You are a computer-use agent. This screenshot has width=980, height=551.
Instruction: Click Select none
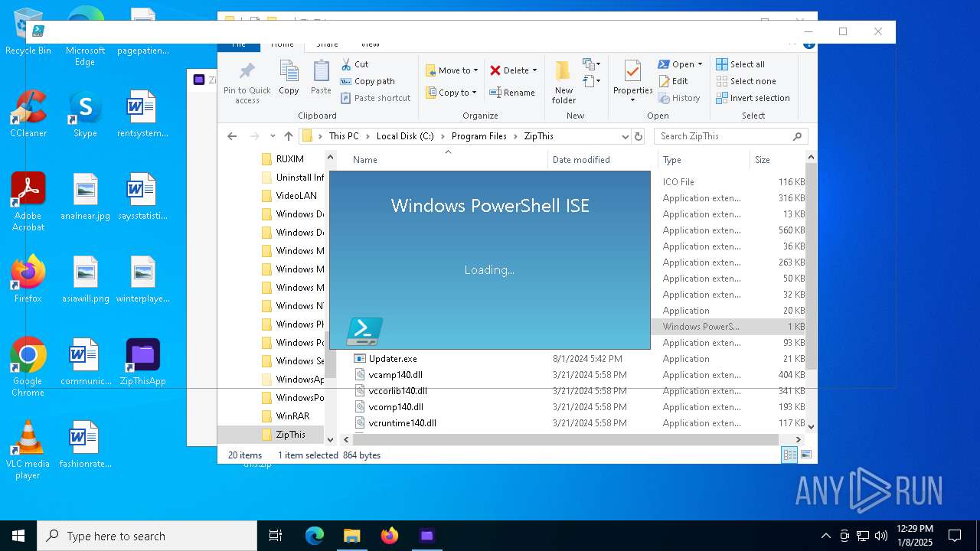(746, 81)
